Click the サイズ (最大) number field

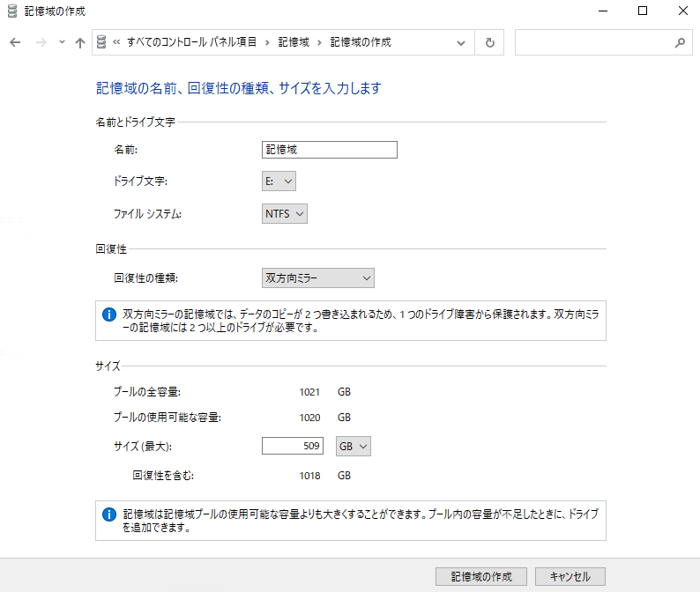coord(293,446)
